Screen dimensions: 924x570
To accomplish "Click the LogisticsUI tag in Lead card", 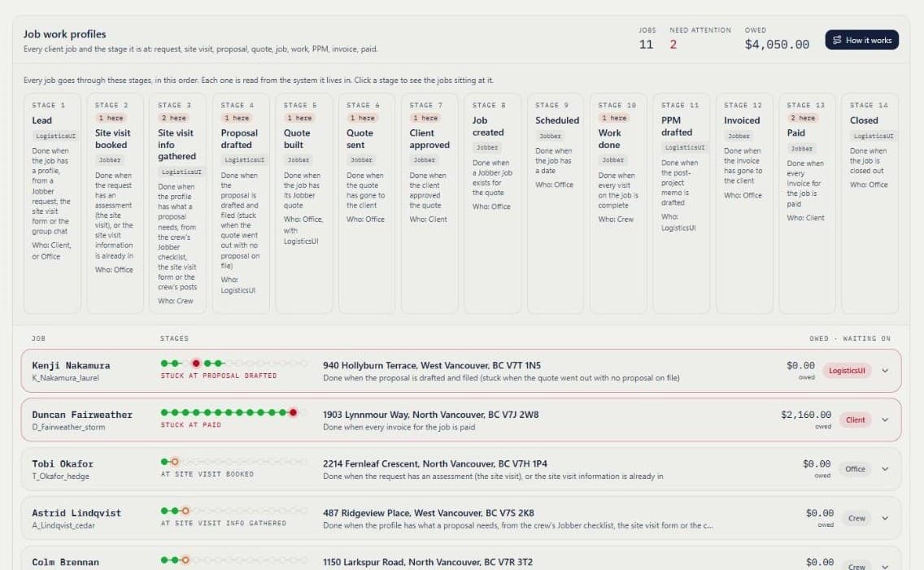I will click(55, 136).
